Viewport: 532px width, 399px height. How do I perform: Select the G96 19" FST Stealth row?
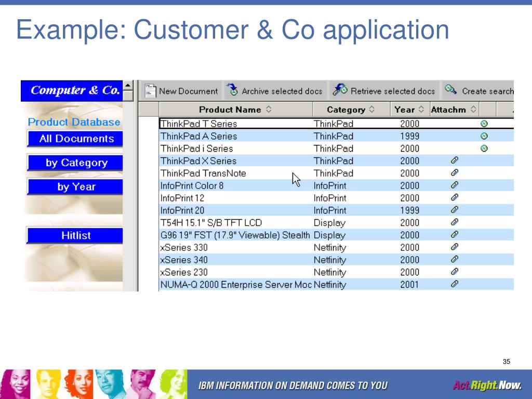pyautogui.click(x=336, y=235)
